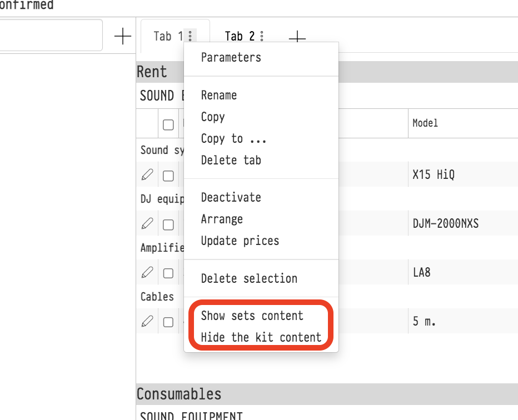
Task: Select the DJM-2000NXS row checkbox
Action: pyautogui.click(x=168, y=224)
